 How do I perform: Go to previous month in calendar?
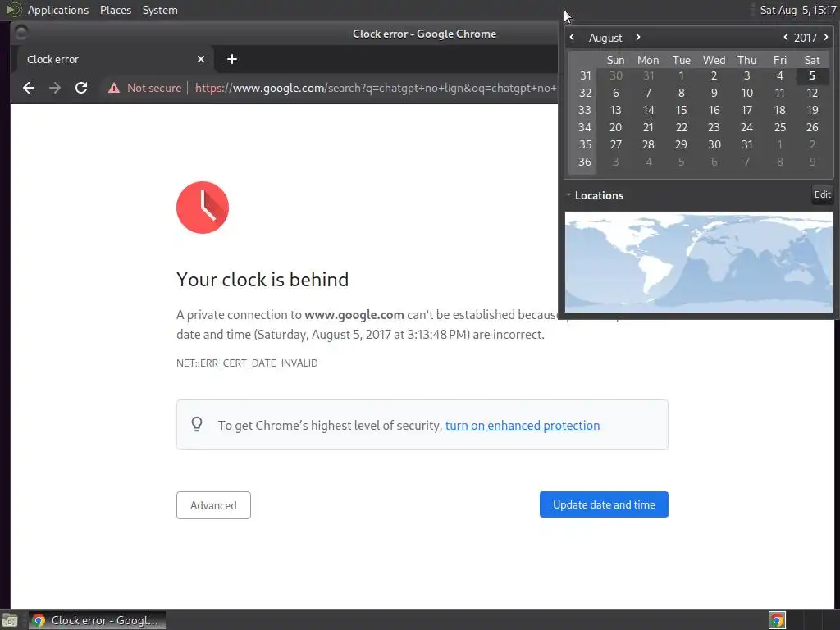[x=572, y=38]
